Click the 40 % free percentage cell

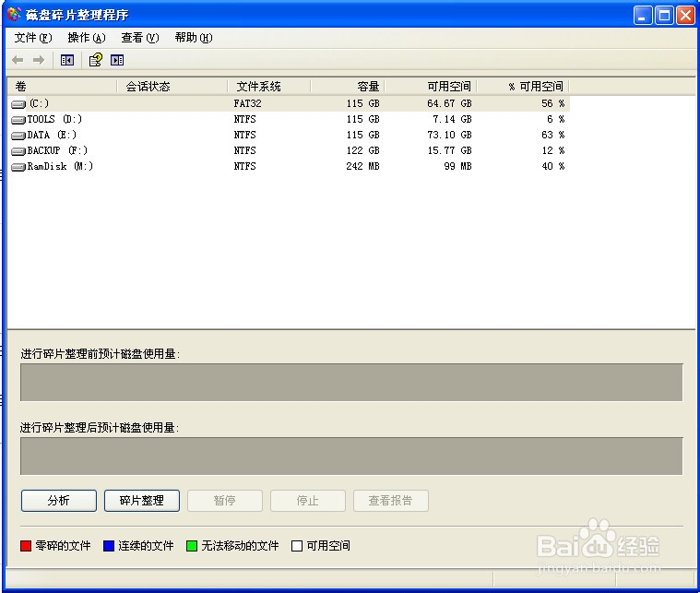[x=553, y=166]
